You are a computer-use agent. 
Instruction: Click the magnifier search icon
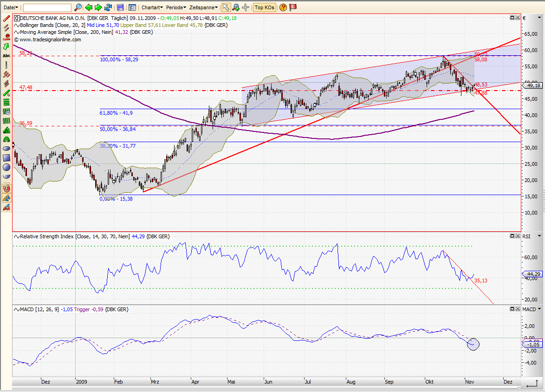(78, 7)
